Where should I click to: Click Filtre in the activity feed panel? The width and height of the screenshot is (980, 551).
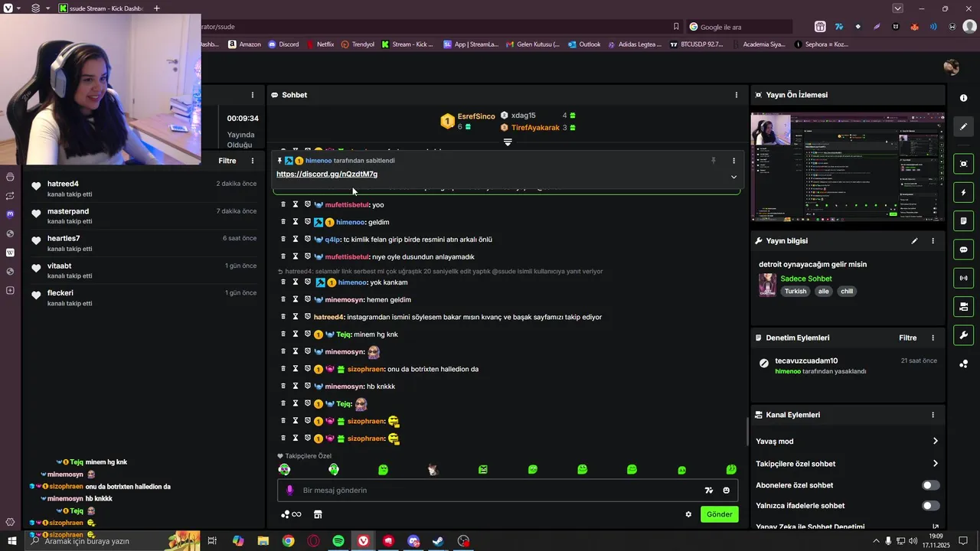(227, 161)
